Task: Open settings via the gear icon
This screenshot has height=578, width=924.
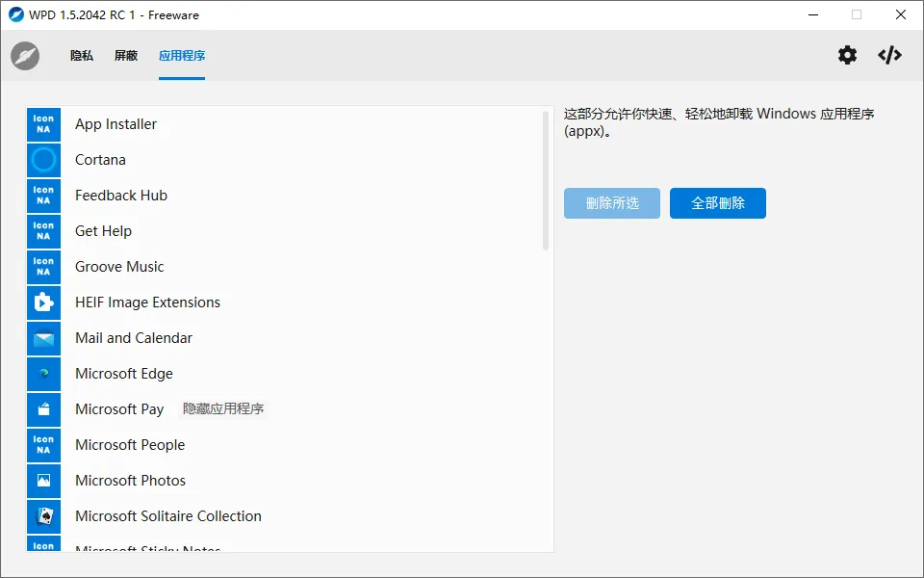Action: (847, 55)
